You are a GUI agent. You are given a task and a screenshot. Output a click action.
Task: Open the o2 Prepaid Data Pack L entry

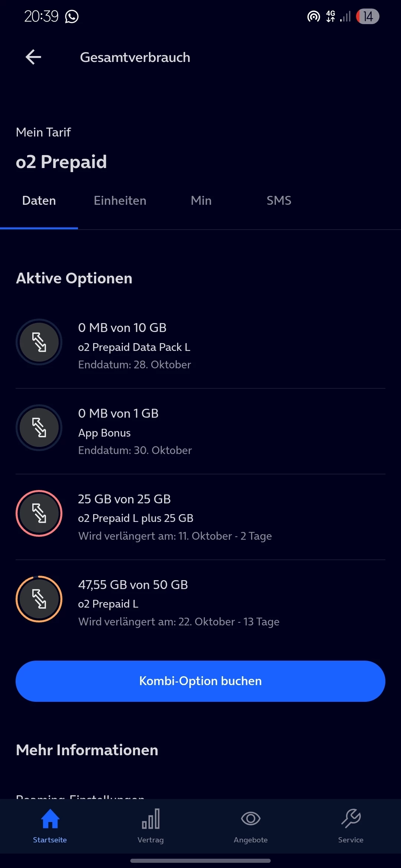[x=134, y=347]
